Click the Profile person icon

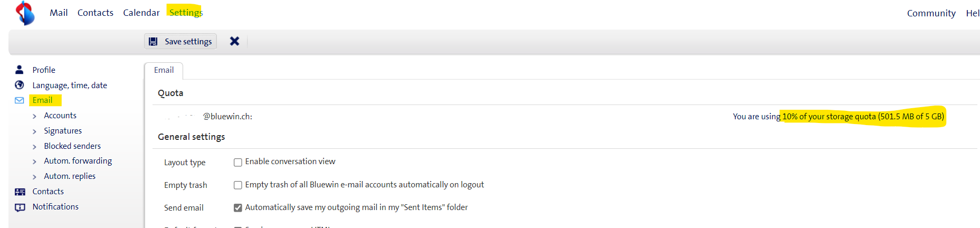tap(20, 70)
